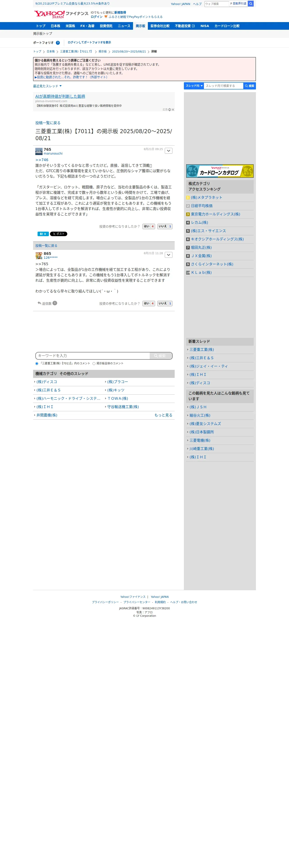Open the >>746 reply reference link
The width and height of the screenshot is (289, 868).
(x=42, y=160)
